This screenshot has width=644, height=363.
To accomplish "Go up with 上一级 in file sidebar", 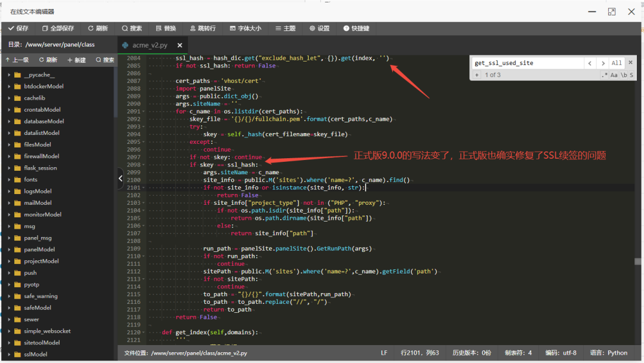I will (17, 60).
